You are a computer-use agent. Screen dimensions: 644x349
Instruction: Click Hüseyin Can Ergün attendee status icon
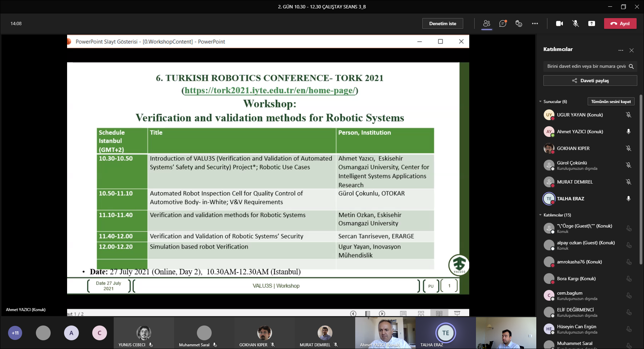[x=629, y=329]
